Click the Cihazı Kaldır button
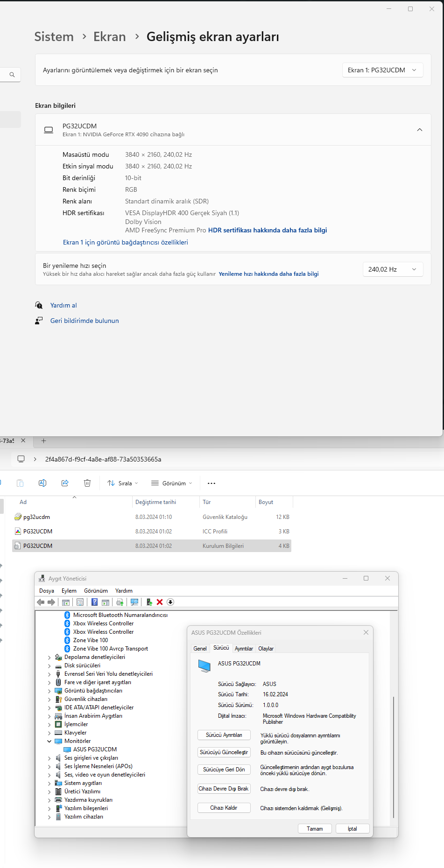 (224, 808)
